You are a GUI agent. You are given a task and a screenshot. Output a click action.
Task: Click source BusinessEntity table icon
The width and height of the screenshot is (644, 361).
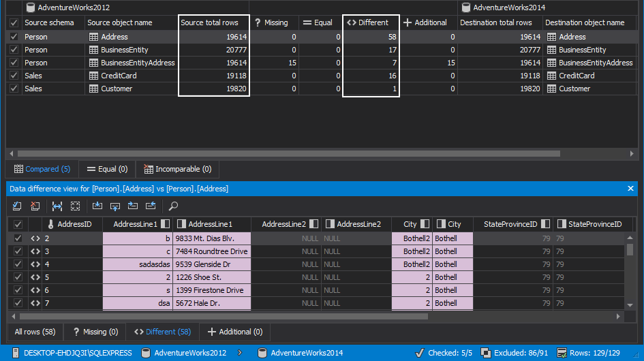(x=93, y=50)
